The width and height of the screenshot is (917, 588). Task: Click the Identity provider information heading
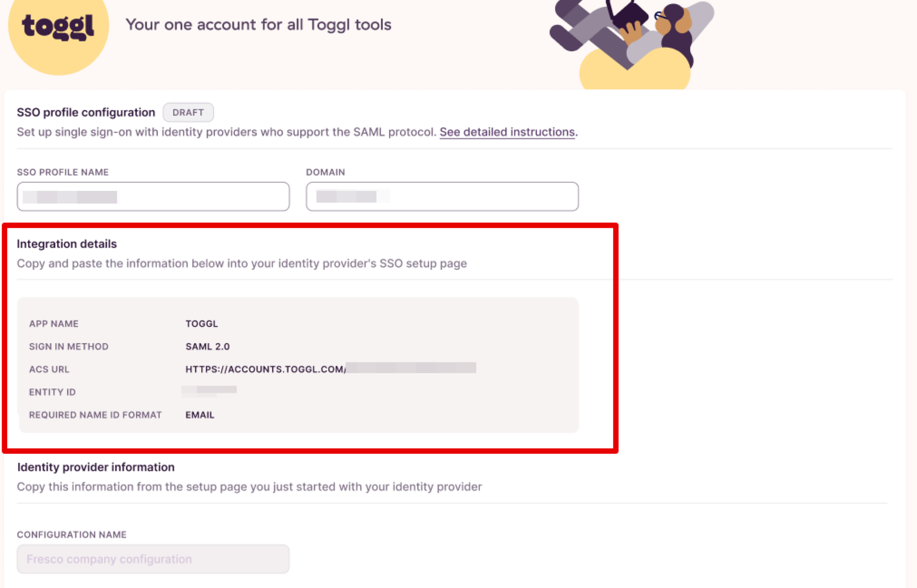pyautogui.click(x=95, y=467)
